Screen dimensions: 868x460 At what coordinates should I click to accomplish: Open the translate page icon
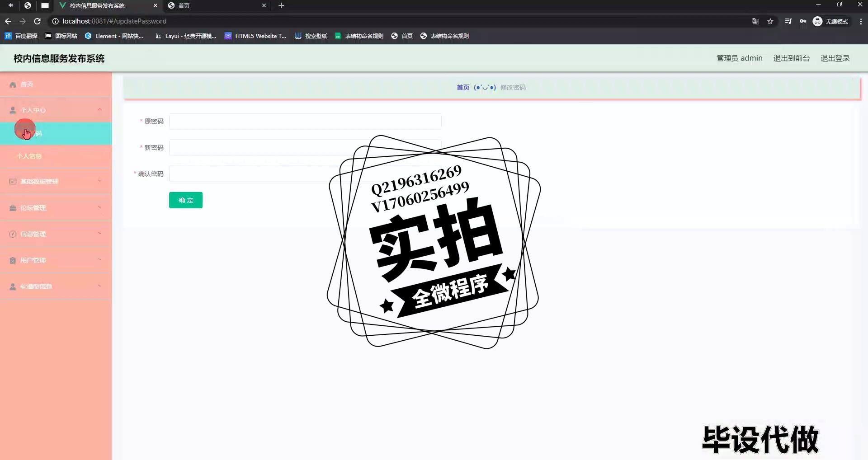click(x=755, y=21)
